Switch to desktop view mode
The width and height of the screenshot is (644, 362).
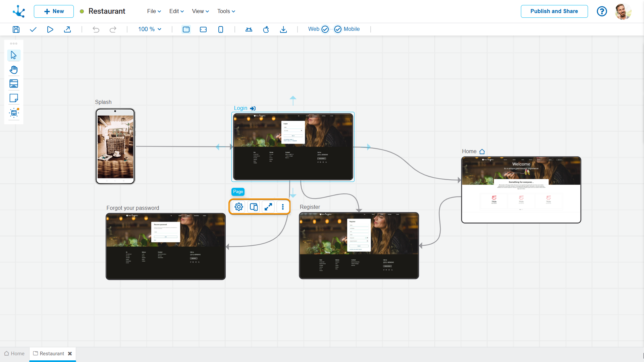pos(186,29)
